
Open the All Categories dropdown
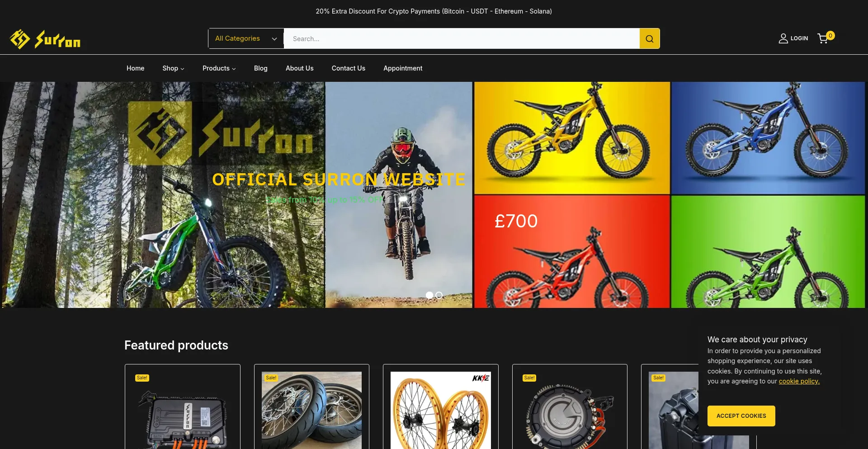click(x=246, y=38)
